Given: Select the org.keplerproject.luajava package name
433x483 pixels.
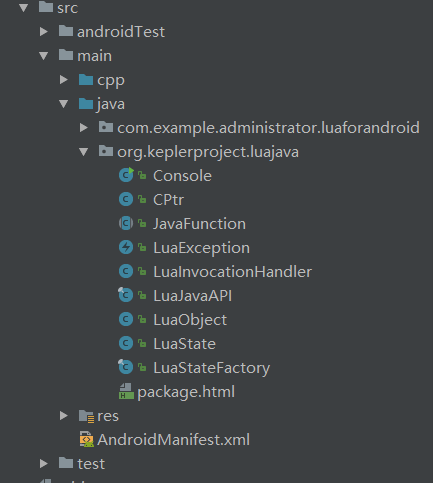Looking at the screenshot, I should 208,153.
